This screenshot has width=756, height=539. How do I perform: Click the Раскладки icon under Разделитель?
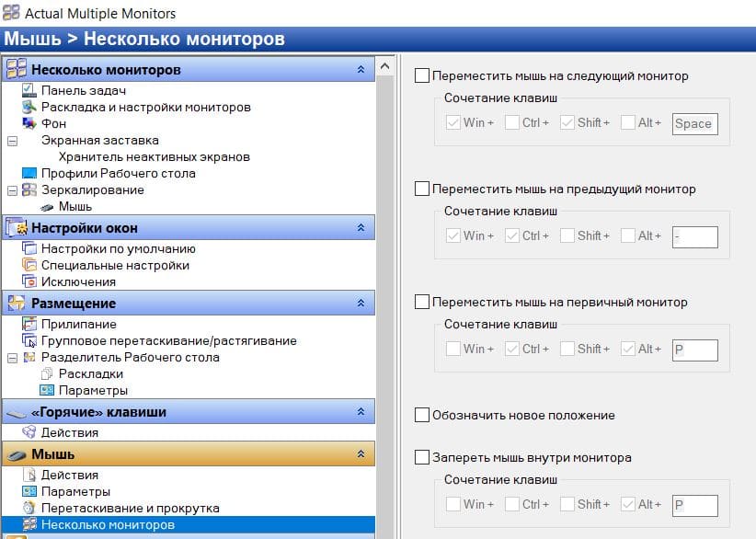47,373
